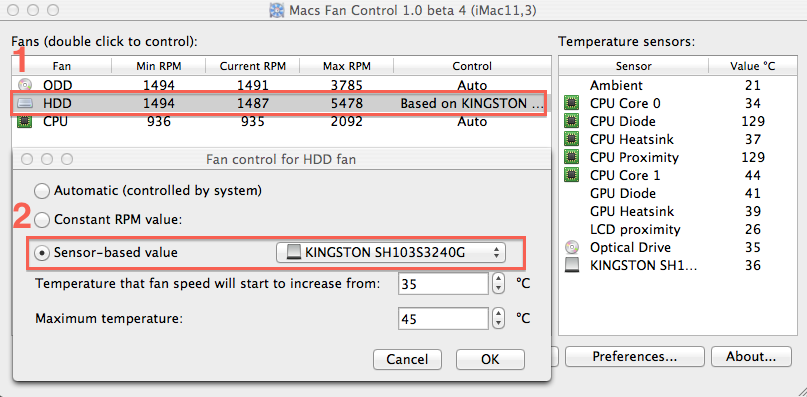The image size is (807, 397).
Task: Click the 'Fan control for HDD fan' dialog title
Action: (x=281, y=160)
